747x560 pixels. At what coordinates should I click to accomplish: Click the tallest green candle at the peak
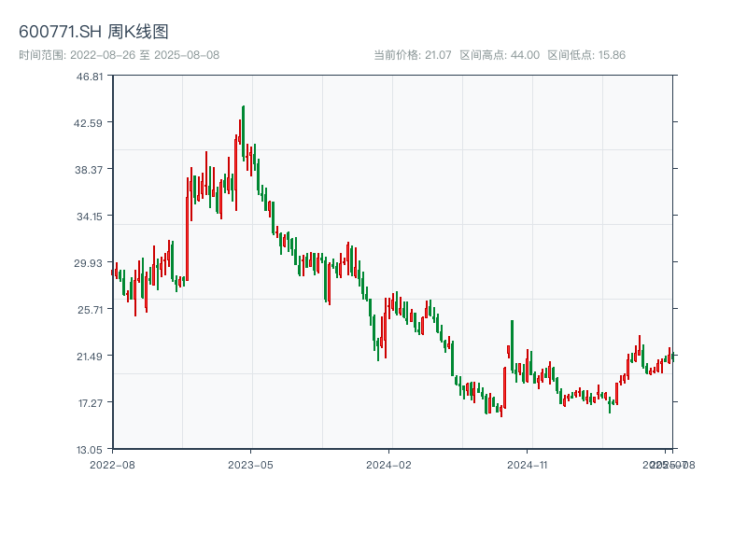pyautogui.click(x=243, y=131)
